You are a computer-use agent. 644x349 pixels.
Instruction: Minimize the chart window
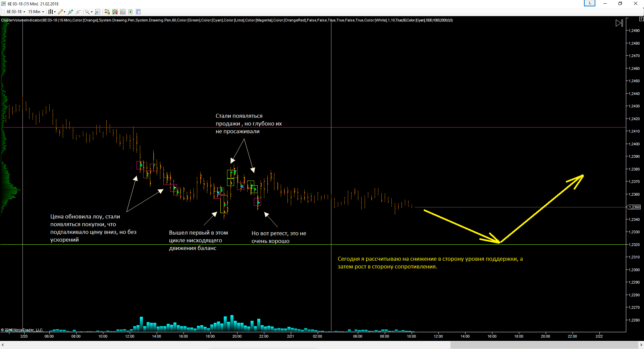(605, 3)
